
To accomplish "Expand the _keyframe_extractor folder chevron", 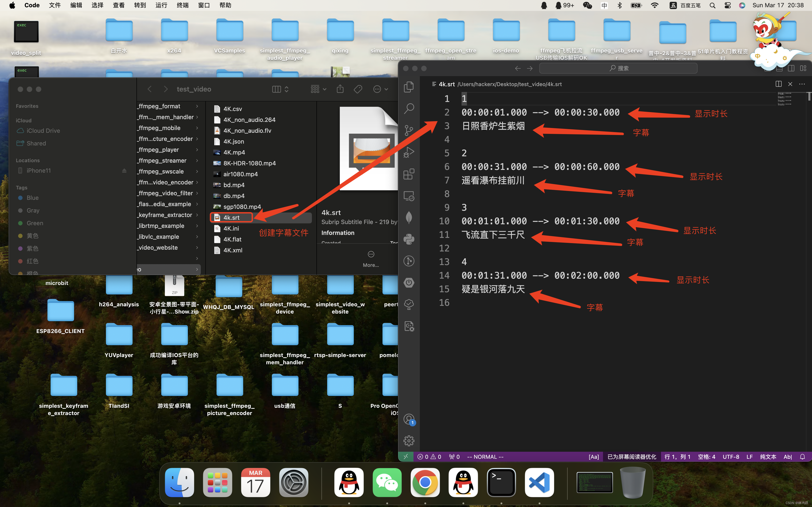I will (x=197, y=215).
